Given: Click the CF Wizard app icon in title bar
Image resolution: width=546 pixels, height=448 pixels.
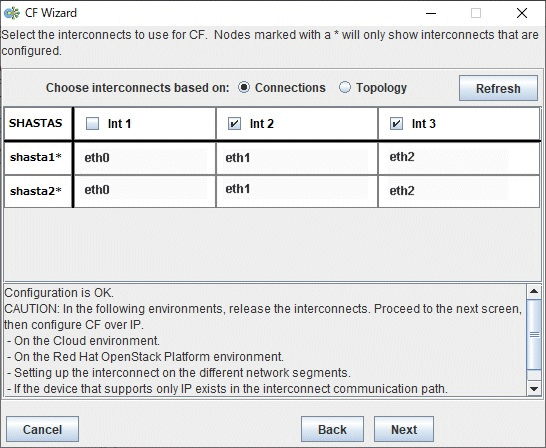Looking at the screenshot, I should (x=11, y=13).
